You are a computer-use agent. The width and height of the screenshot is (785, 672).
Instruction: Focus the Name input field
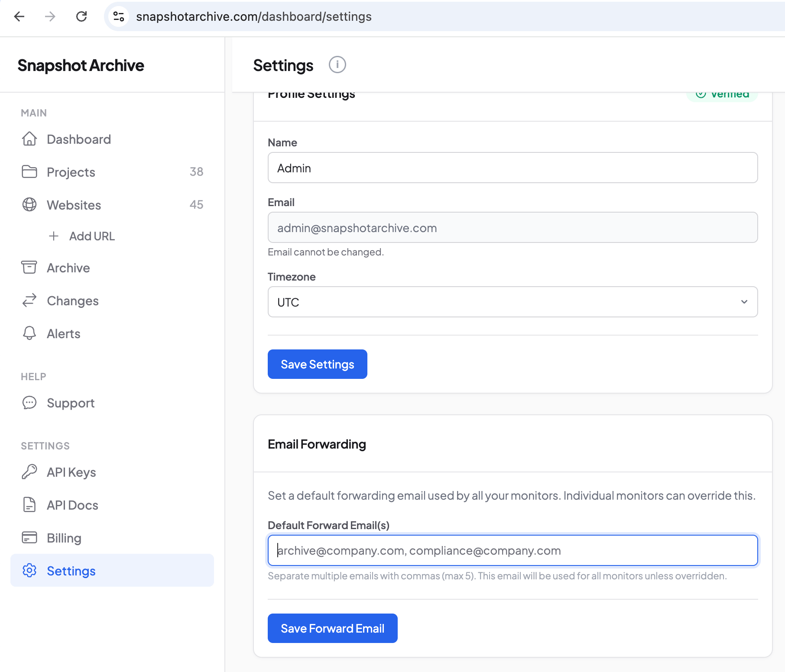pos(513,168)
